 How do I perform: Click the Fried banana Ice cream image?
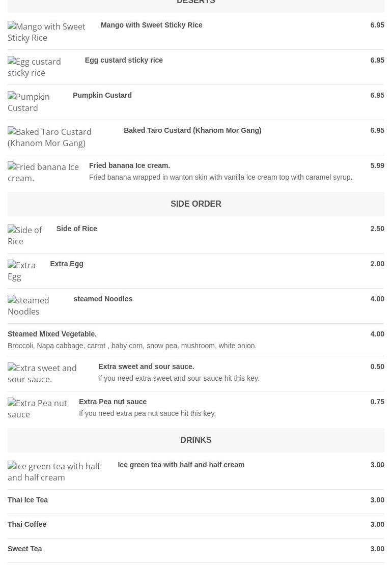[x=43, y=173]
